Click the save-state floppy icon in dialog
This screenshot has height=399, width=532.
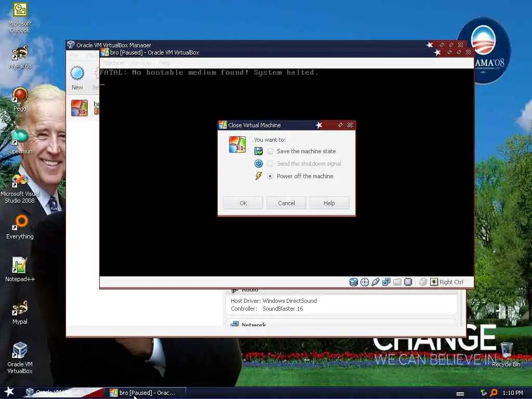(259, 151)
